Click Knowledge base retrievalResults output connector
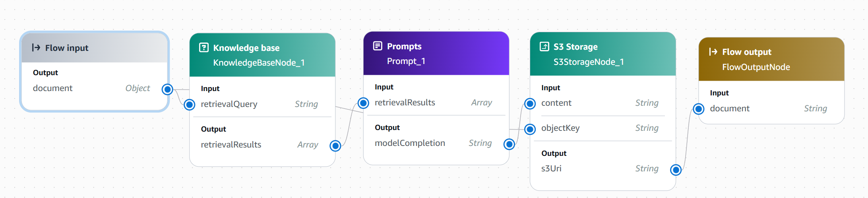The image size is (868, 198). [x=335, y=146]
